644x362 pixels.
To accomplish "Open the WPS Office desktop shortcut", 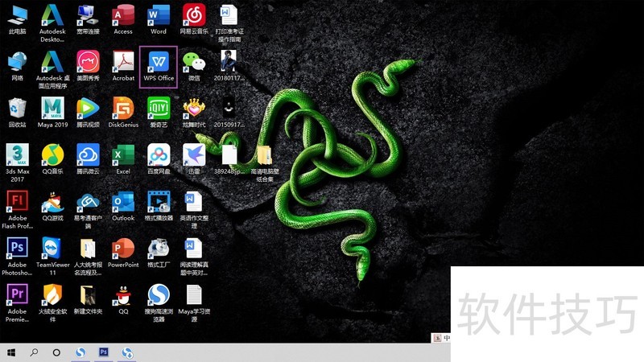I will pos(159,67).
